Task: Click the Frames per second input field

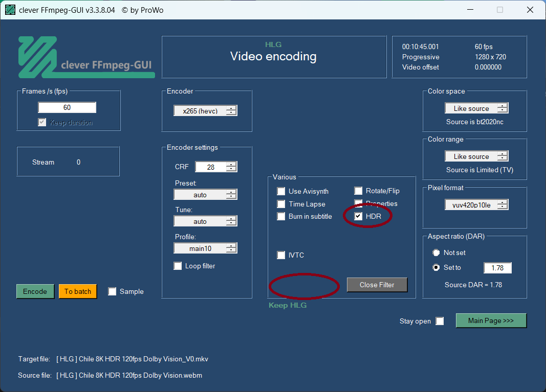Action: tap(67, 107)
